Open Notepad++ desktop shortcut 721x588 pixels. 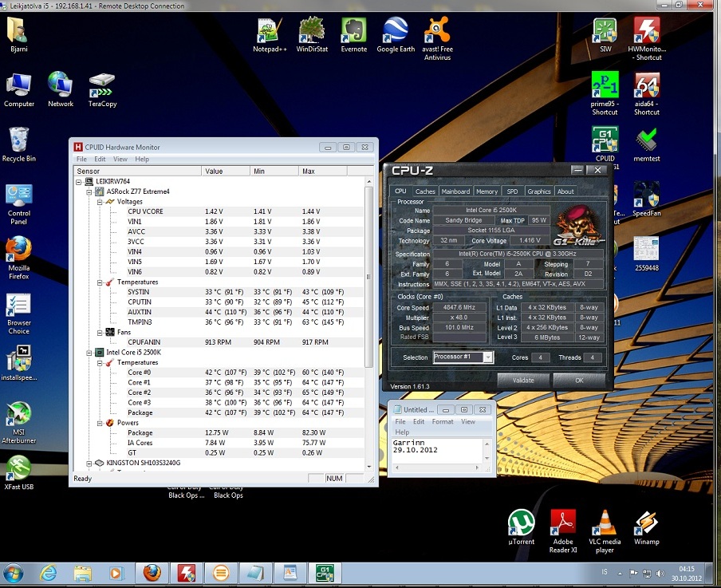coord(269,30)
